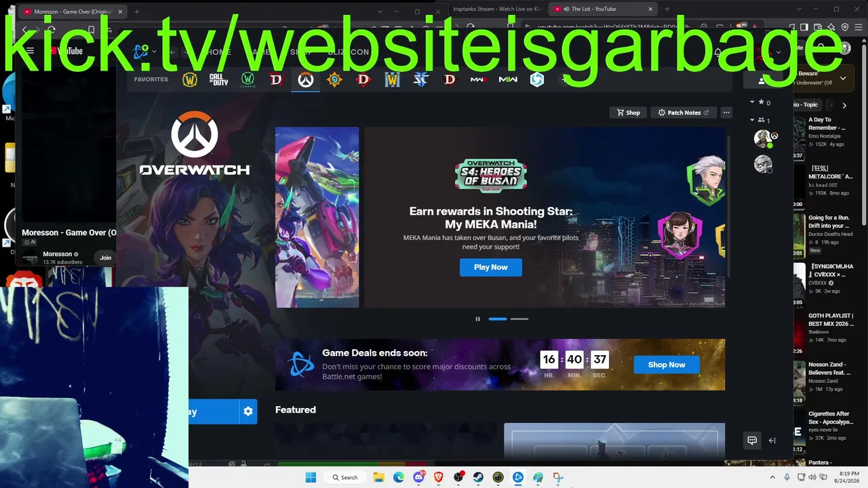Open Hearthstone from the favorites bar
Screen dimensions: 868x488
coord(334,80)
